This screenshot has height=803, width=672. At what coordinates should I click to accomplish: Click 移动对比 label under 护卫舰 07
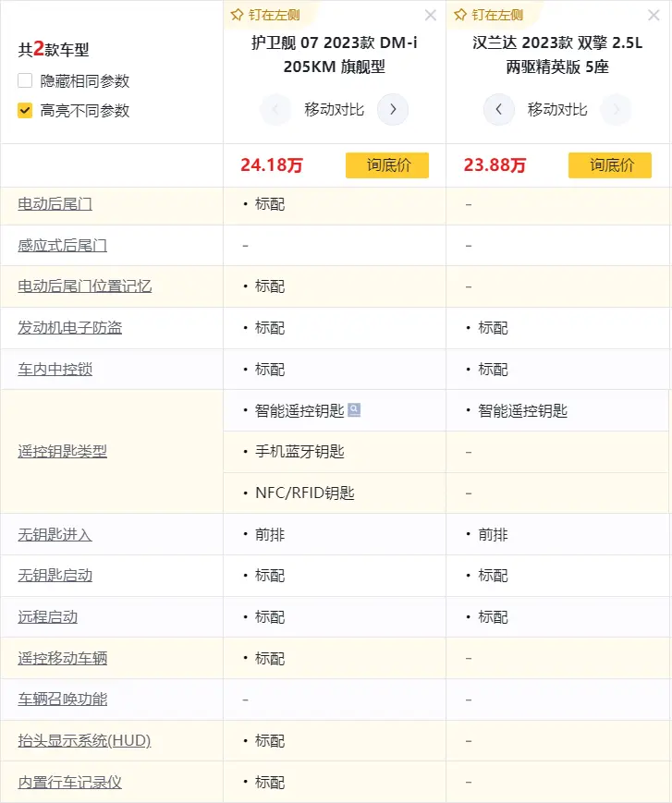tap(334, 110)
